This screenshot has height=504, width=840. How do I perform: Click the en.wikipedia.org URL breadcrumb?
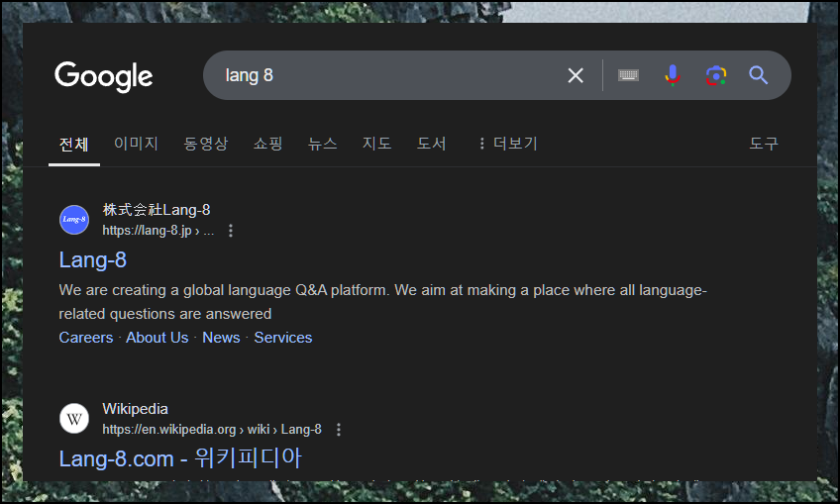click(212, 430)
